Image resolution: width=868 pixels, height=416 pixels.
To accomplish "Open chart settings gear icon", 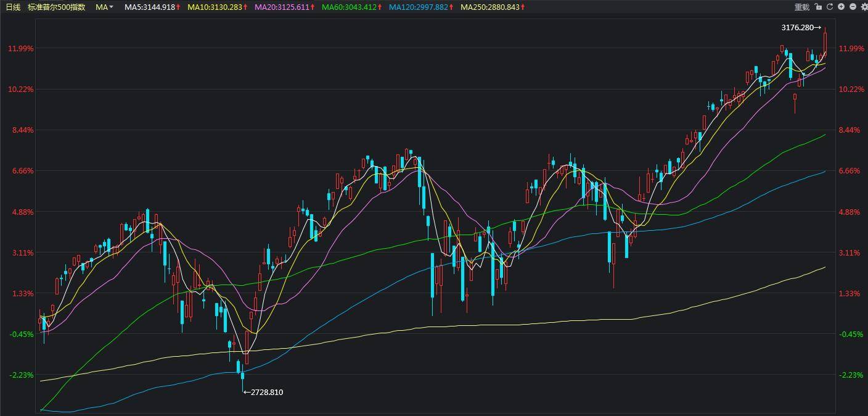I will pyautogui.click(x=863, y=7).
